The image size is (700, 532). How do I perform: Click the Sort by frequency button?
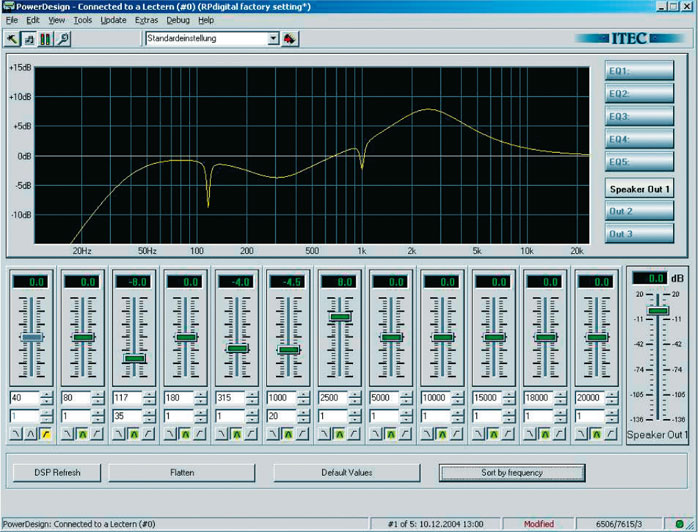[512, 472]
